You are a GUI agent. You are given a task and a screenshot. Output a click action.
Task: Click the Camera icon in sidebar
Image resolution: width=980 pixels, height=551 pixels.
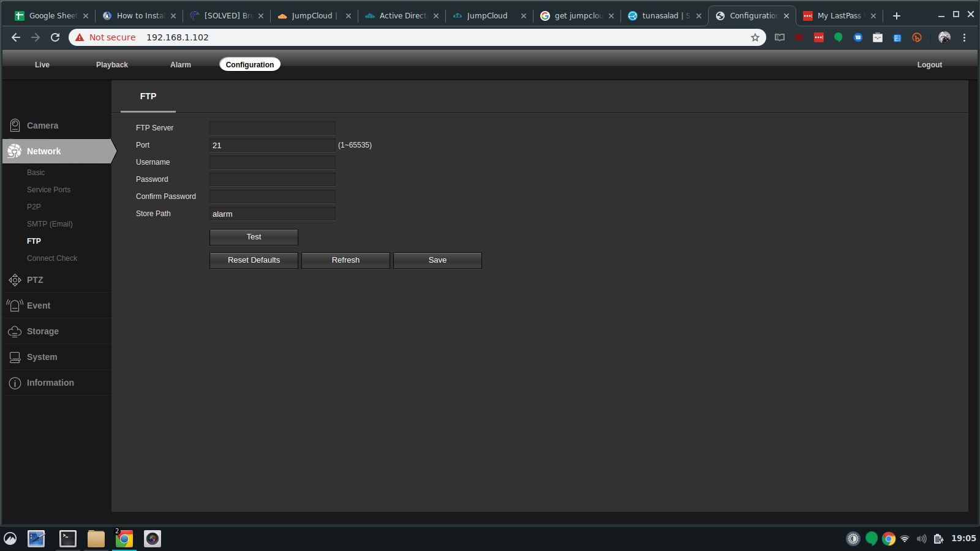[x=15, y=126]
